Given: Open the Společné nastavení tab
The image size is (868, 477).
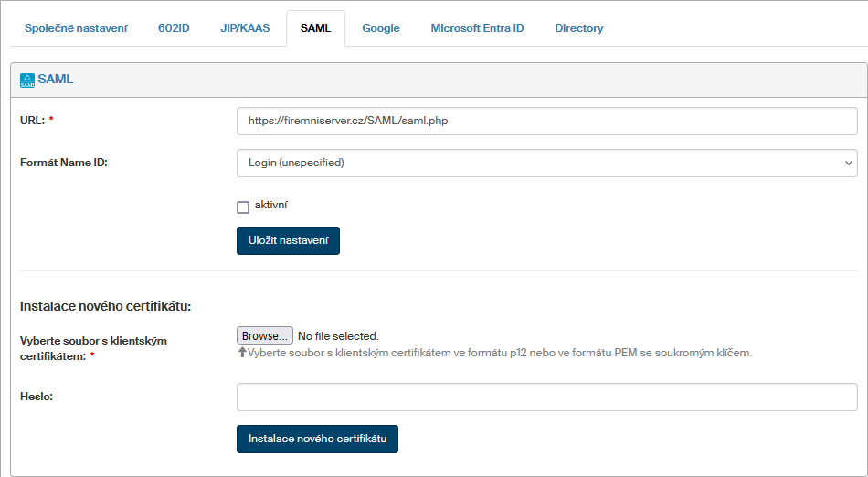Looking at the screenshot, I should click(x=76, y=28).
